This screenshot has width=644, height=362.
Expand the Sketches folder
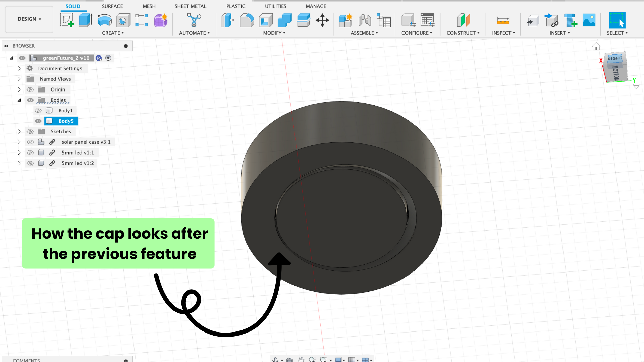[19, 131]
